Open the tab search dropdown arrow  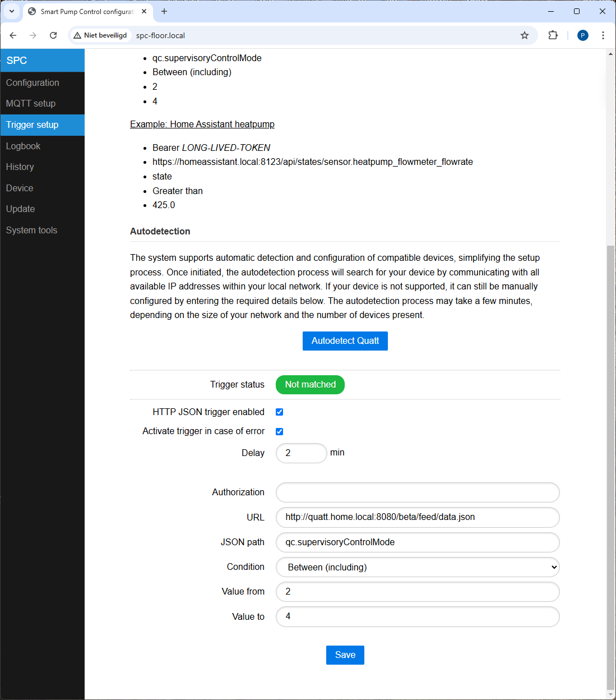point(12,11)
